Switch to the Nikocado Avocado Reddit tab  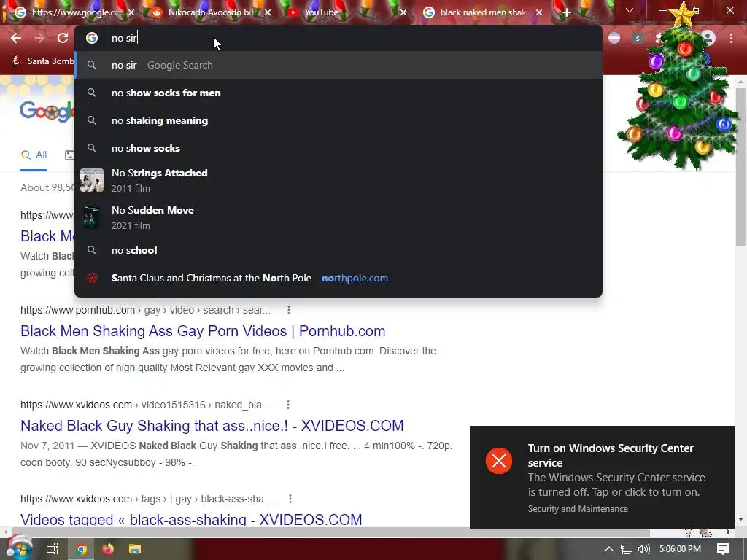click(x=209, y=12)
